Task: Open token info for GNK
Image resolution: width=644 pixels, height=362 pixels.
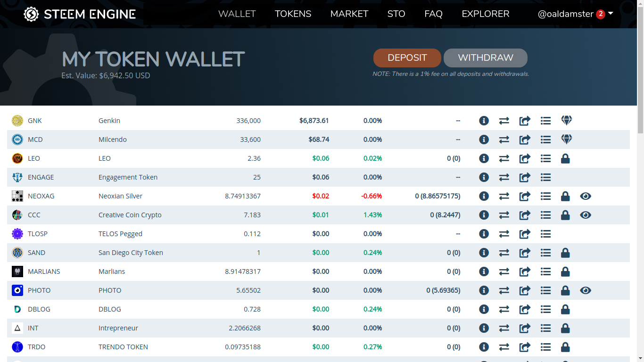Action: [484, 121]
